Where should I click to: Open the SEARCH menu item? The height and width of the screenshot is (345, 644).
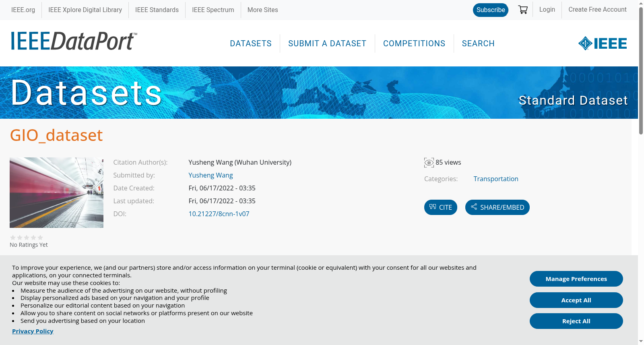pyautogui.click(x=478, y=43)
